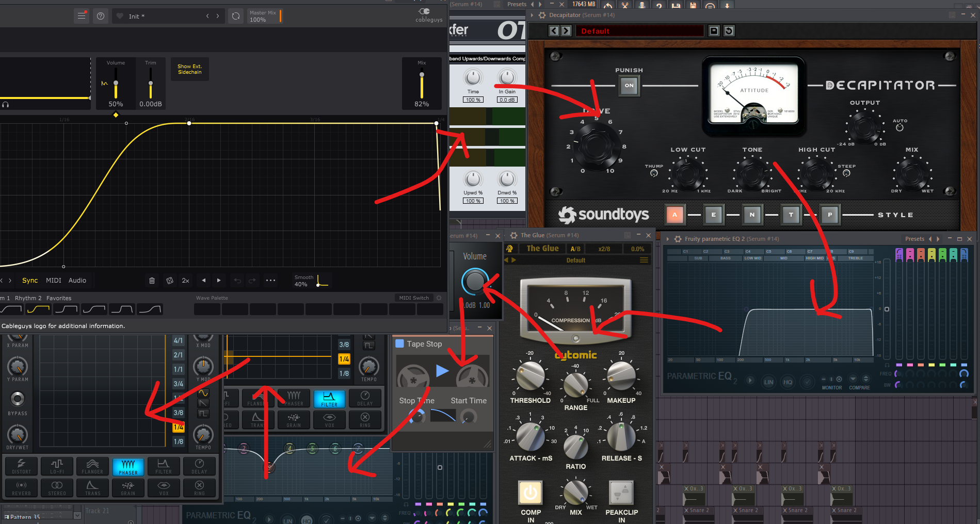Shift the wave right with arrow

219,281
